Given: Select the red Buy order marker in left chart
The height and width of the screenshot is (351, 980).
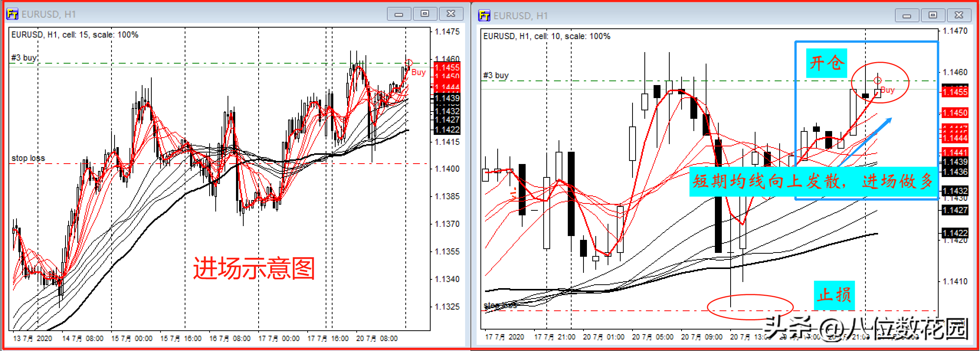Looking at the screenshot, I should 418,72.
